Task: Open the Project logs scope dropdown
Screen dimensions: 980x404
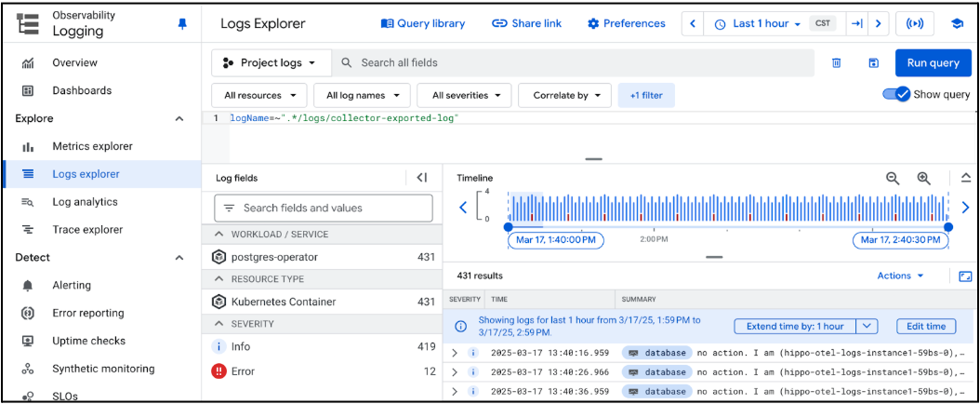Action: (x=271, y=62)
